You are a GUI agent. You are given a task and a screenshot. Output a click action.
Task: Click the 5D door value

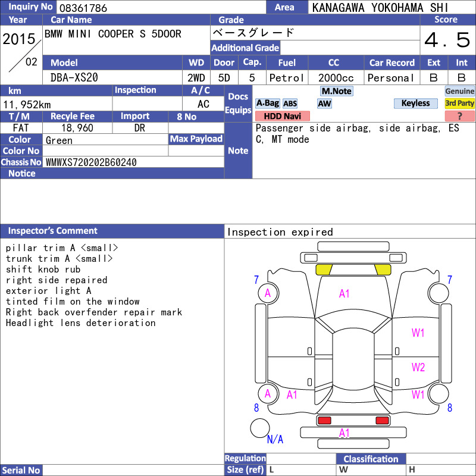point(224,78)
